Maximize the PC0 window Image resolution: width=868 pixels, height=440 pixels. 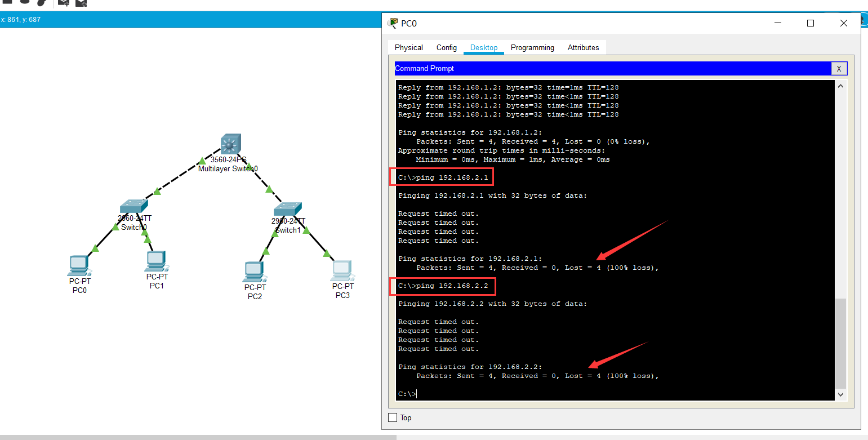tap(811, 23)
